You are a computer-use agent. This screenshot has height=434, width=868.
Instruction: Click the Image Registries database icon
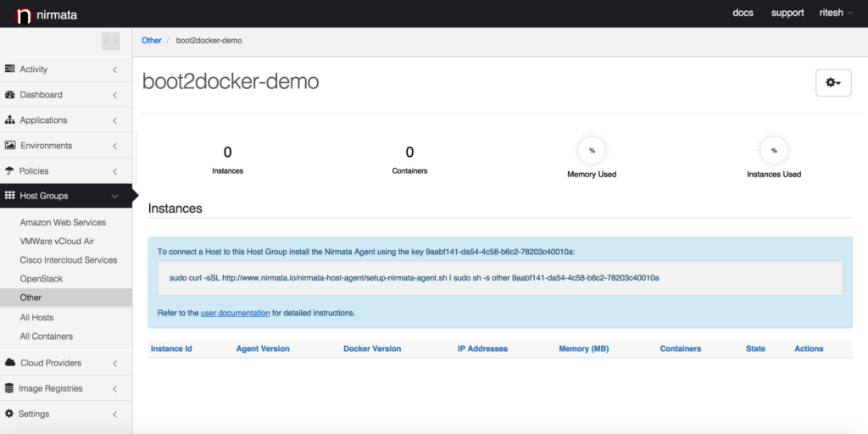[9, 388]
